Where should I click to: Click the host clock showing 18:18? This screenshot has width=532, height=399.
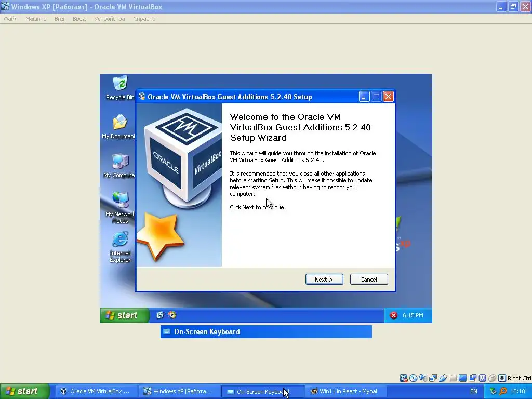tap(517, 391)
